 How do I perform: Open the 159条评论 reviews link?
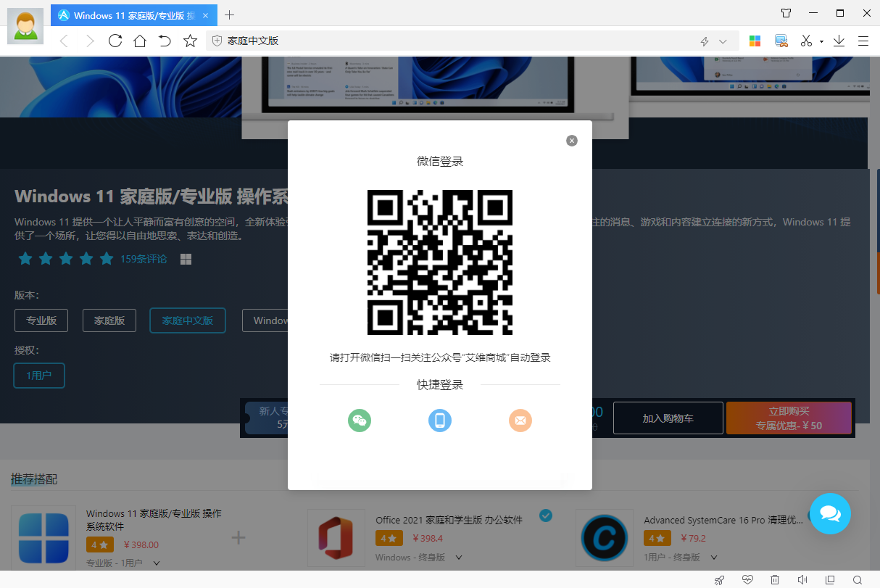pos(144,259)
